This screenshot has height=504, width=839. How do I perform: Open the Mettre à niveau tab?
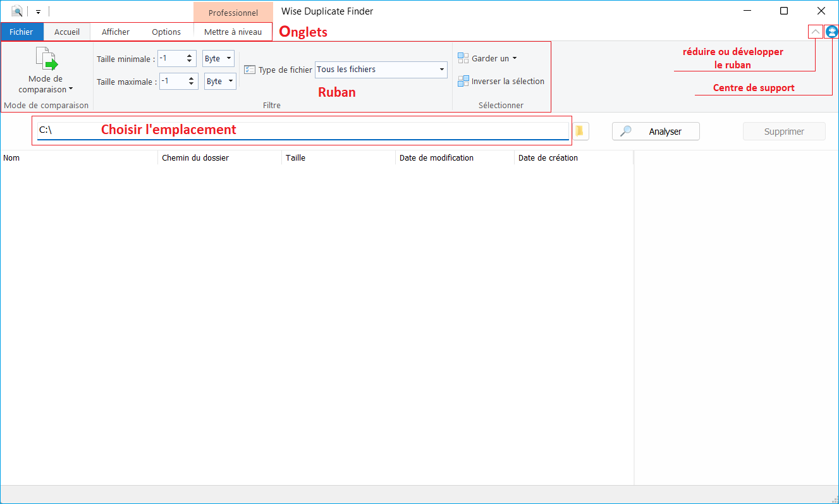point(233,32)
